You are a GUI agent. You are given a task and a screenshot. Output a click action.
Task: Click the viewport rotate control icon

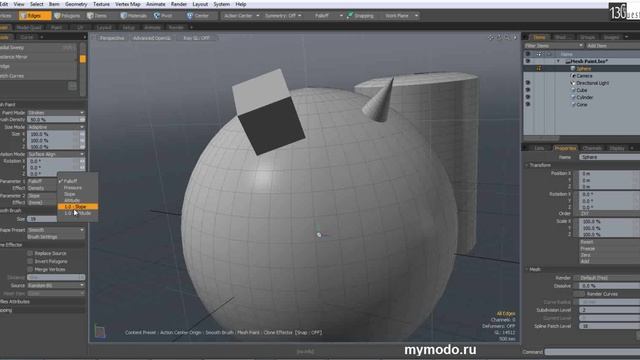(x=499, y=38)
